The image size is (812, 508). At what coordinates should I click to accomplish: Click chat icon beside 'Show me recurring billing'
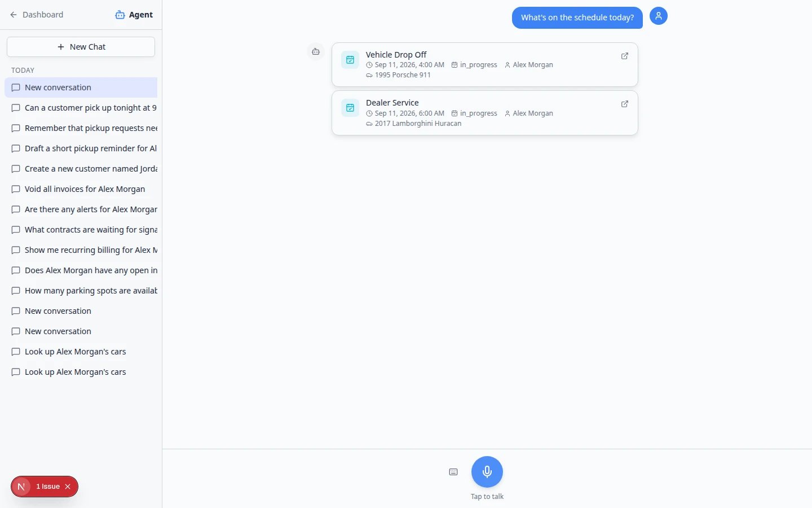tap(16, 250)
